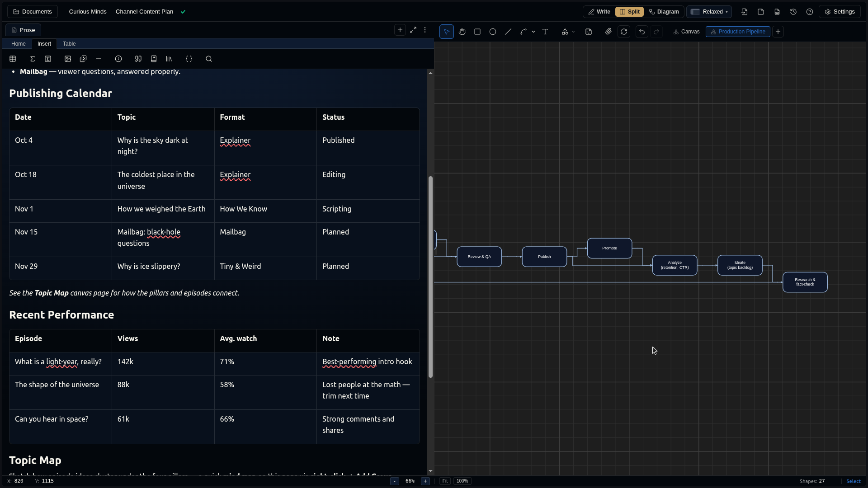Click the import document icon in top bar

pos(745,12)
